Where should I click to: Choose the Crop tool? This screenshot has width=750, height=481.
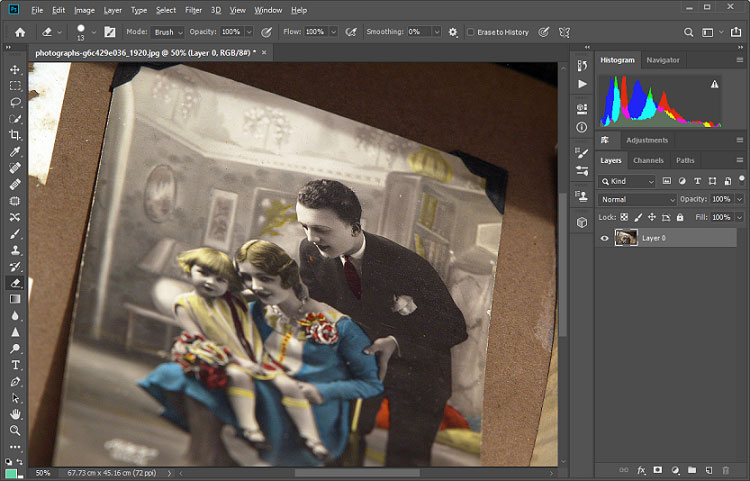click(x=15, y=135)
